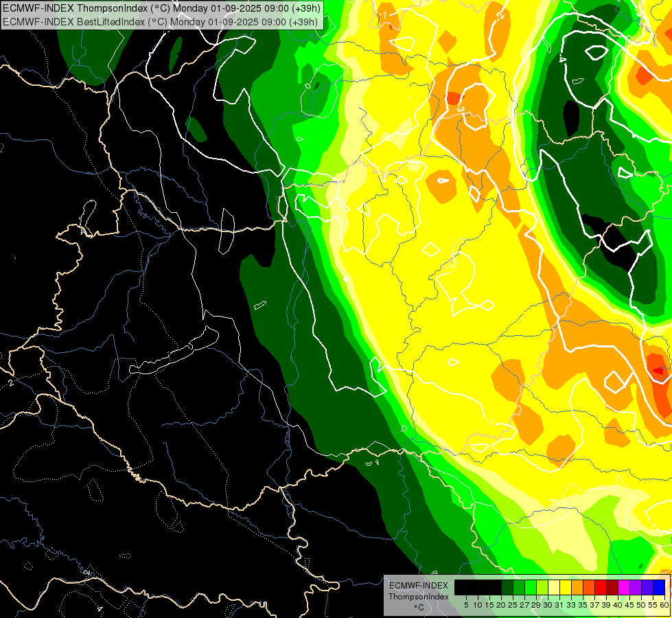Pick the purple 45–50 legend swatch
Image resolution: width=672 pixels, height=618 pixels.
click(x=636, y=587)
